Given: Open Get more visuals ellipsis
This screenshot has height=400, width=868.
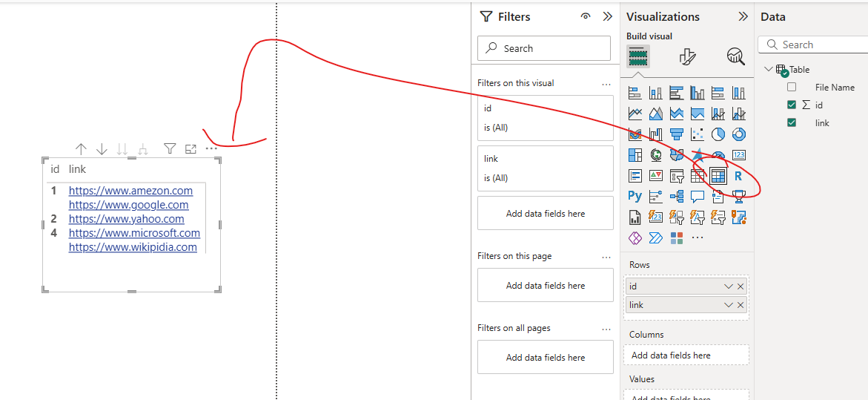Looking at the screenshot, I should (698, 237).
